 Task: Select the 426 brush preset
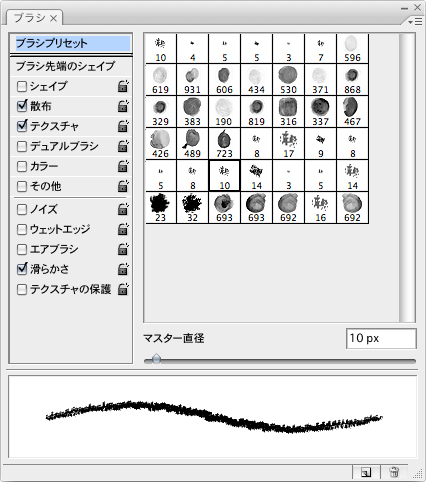click(x=160, y=144)
